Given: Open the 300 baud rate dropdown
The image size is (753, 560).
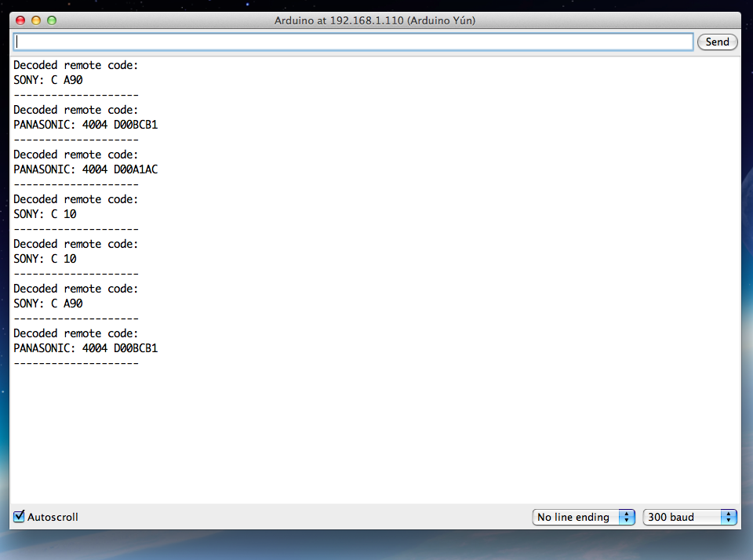Looking at the screenshot, I should (689, 517).
